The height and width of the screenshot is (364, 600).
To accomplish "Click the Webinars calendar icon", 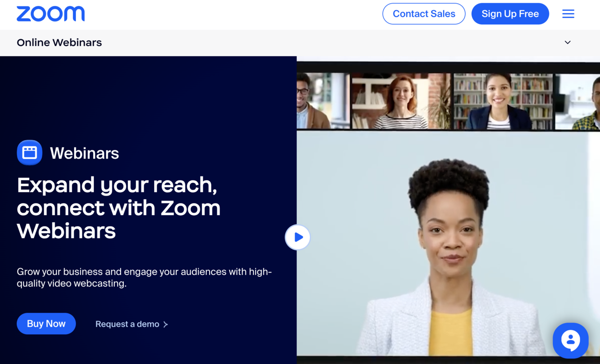I will tap(29, 152).
